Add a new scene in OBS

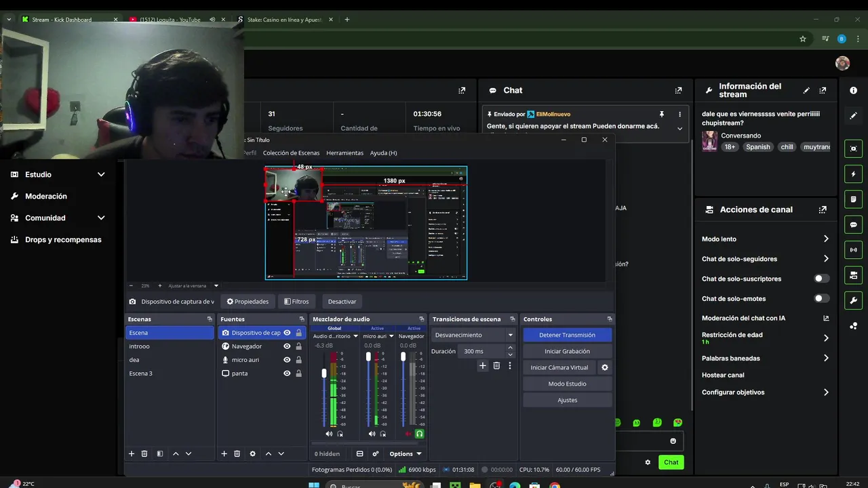pyautogui.click(x=132, y=453)
